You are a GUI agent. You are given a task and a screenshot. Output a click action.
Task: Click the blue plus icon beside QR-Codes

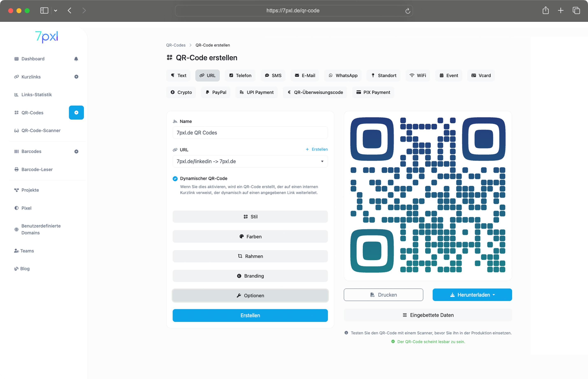coord(76,112)
